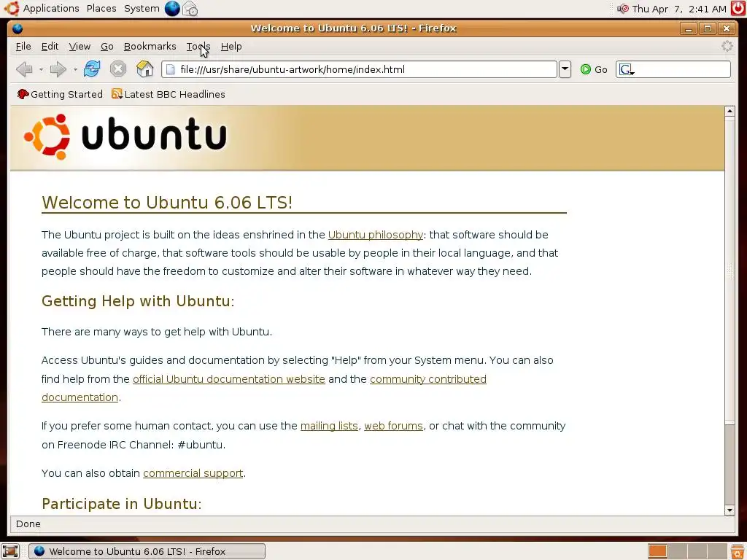Click the red power logout icon

pyautogui.click(x=738, y=9)
